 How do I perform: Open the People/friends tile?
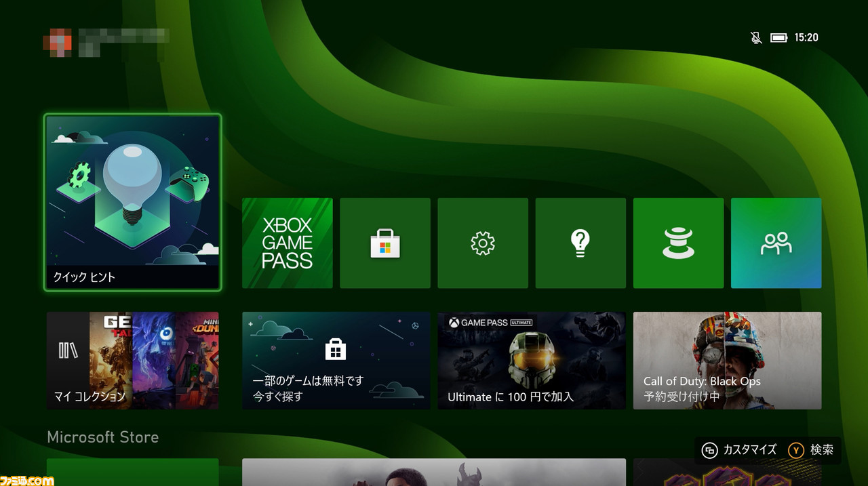(776, 243)
